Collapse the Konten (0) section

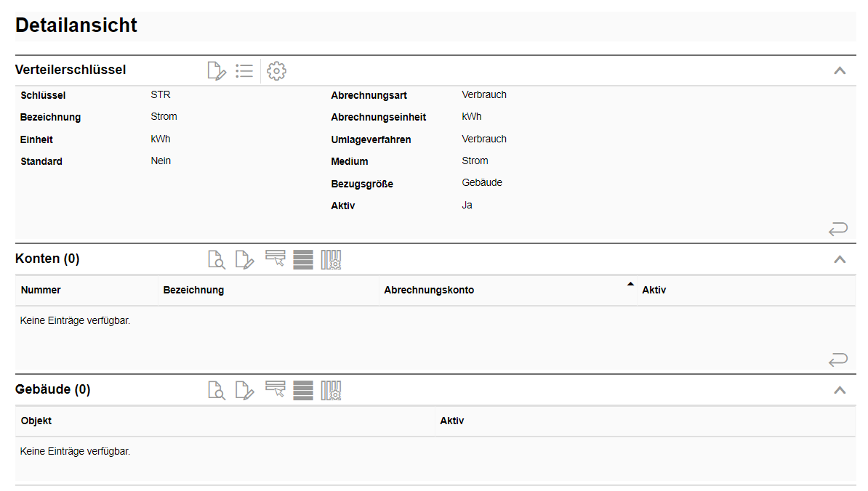pyautogui.click(x=840, y=259)
